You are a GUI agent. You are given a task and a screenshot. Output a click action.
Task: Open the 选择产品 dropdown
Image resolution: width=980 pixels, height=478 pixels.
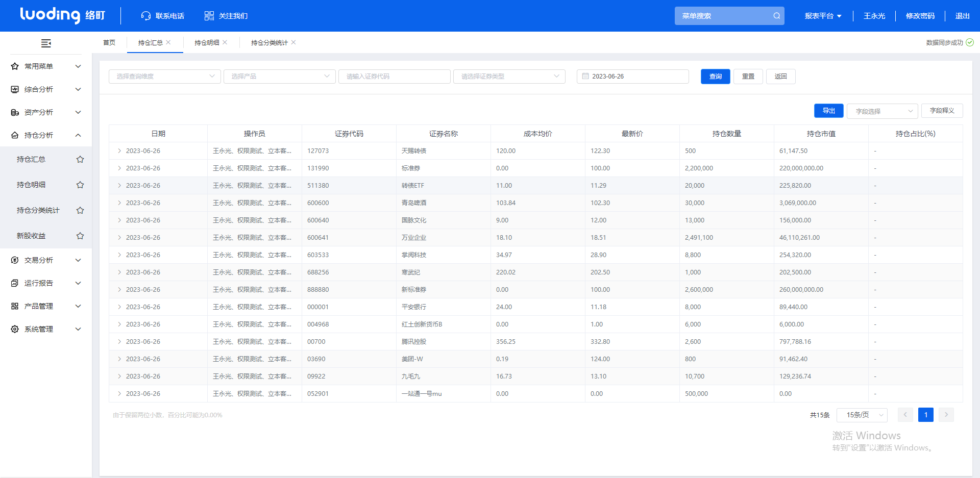(280, 77)
